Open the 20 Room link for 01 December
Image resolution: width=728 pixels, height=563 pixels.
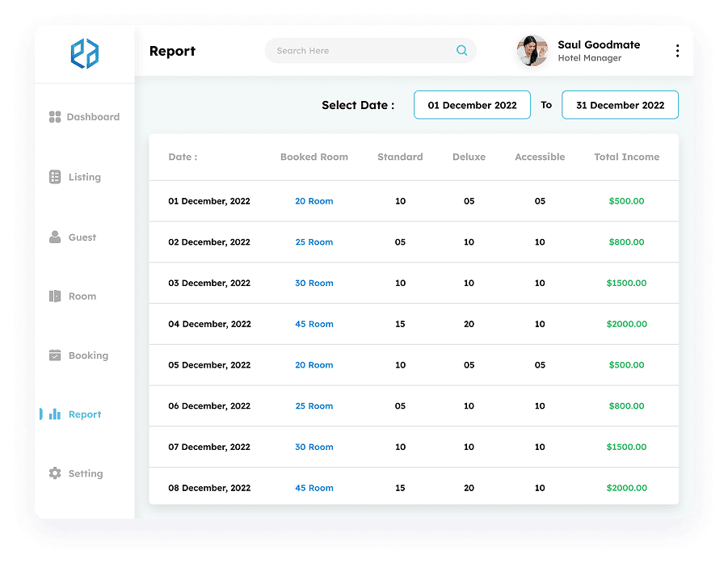pos(314,201)
